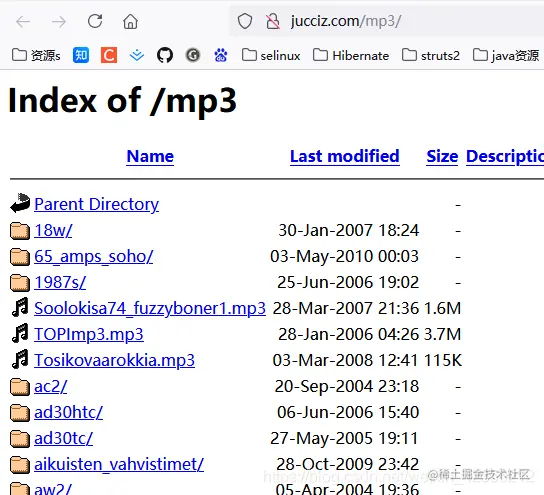Click the back navigation arrow
This screenshot has width=544, height=495.
coord(24,22)
